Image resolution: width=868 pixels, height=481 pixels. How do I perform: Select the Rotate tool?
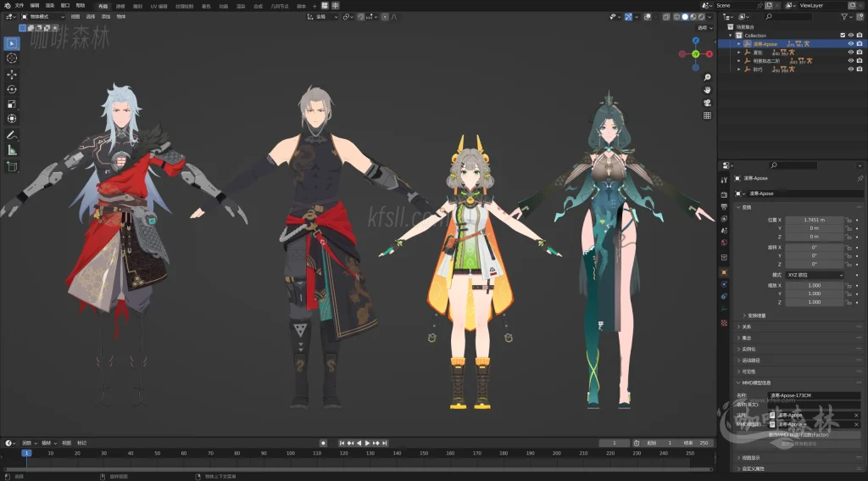pos(12,89)
